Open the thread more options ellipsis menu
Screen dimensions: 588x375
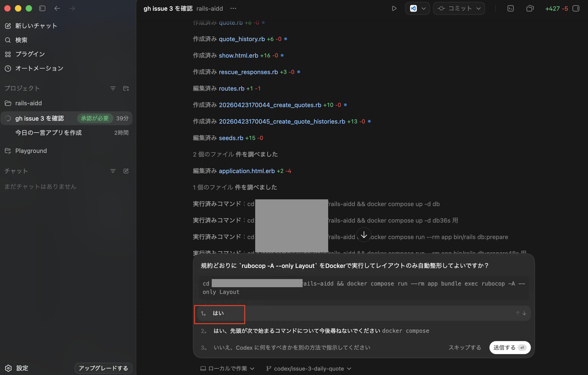233,9
